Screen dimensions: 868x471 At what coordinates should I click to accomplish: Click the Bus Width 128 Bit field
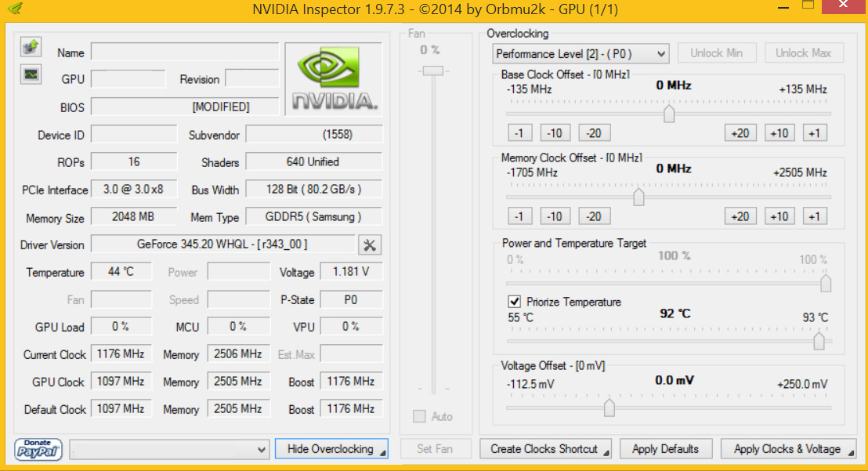pos(314,190)
